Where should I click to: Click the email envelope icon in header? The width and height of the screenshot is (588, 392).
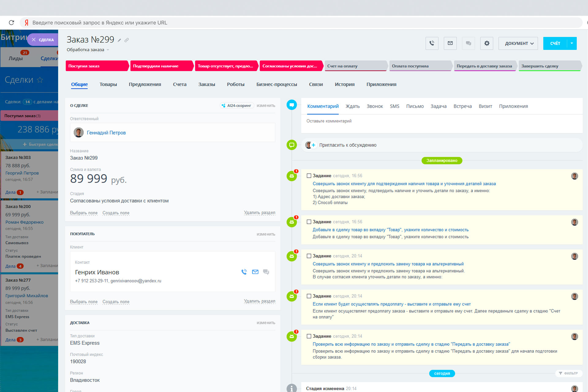tap(450, 43)
